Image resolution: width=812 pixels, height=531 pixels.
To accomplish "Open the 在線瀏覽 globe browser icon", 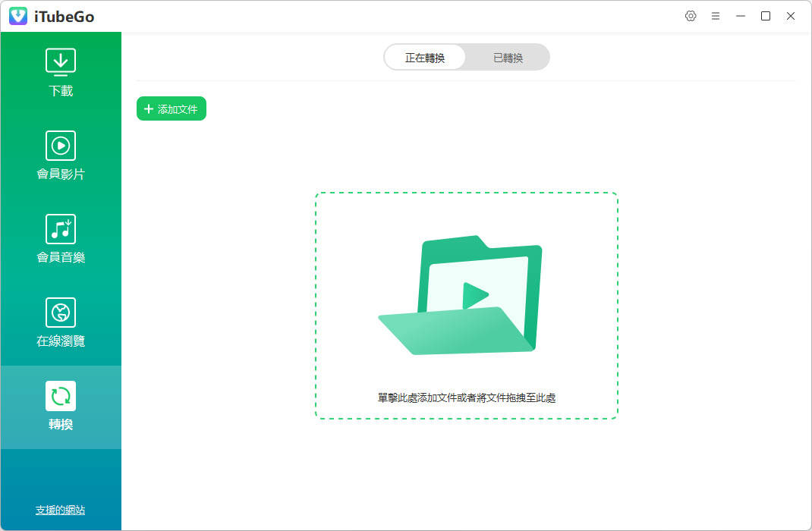I will pyautogui.click(x=61, y=313).
